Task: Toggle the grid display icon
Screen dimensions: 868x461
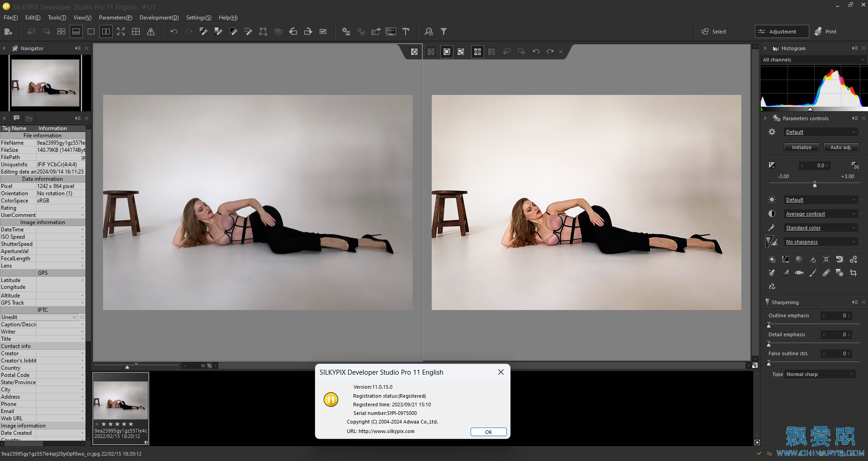Action: [x=136, y=32]
